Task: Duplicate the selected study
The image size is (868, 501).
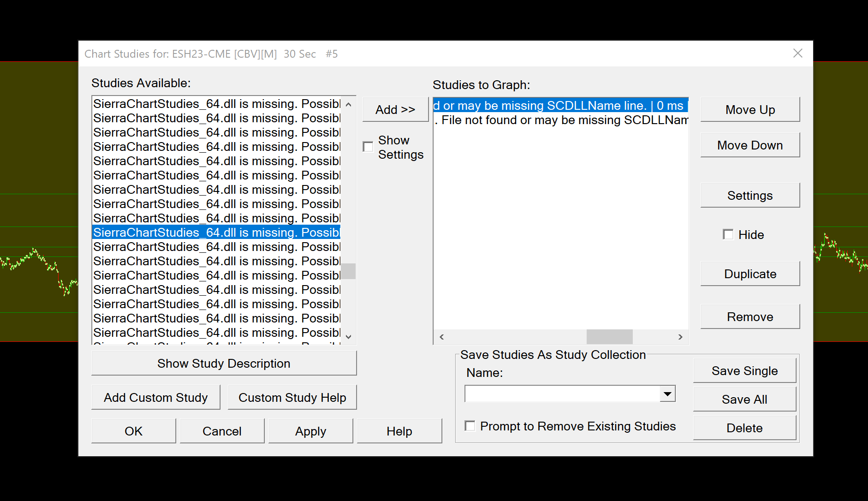Action: tap(750, 274)
